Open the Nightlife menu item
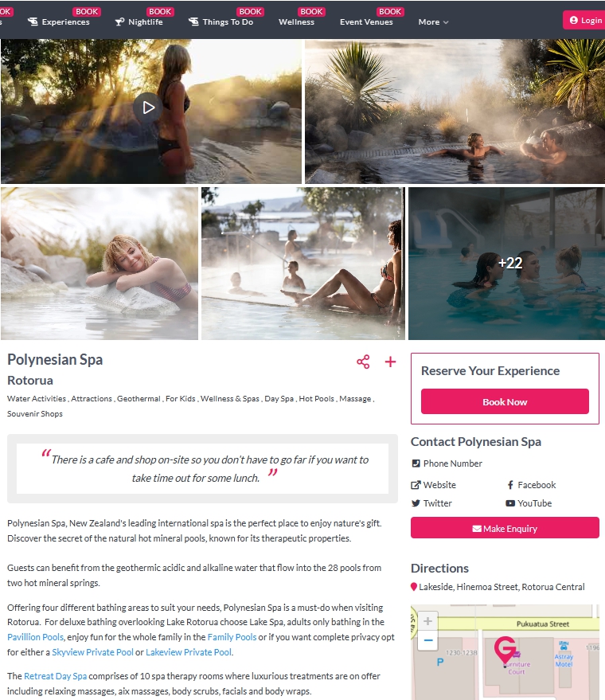The image size is (605, 700). [139, 22]
